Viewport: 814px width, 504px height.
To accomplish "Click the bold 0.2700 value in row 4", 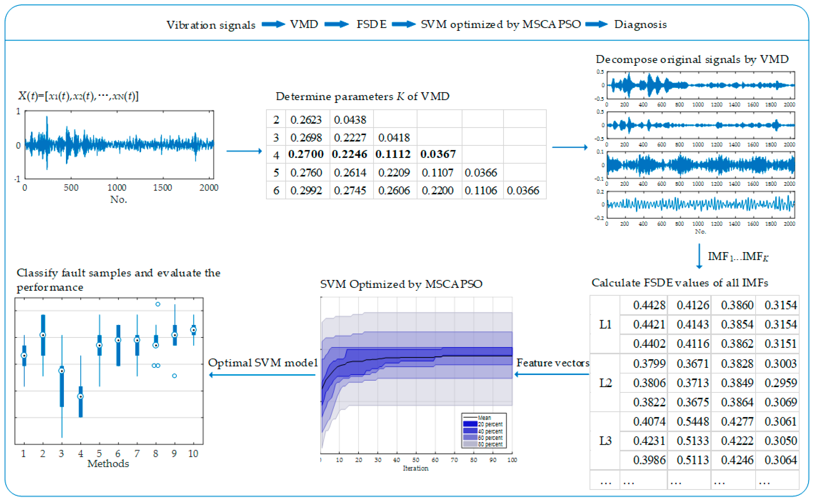I will tap(306, 154).
